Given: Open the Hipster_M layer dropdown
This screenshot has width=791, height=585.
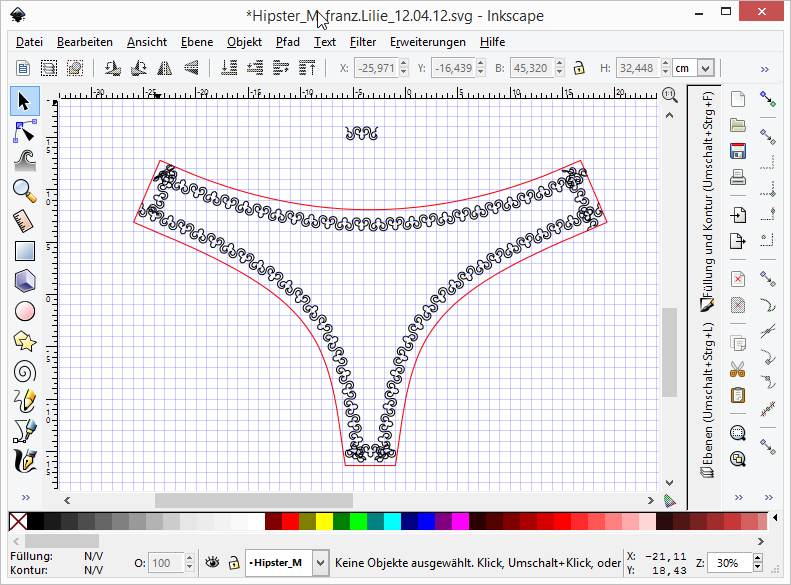Looking at the screenshot, I should click(x=320, y=563).
